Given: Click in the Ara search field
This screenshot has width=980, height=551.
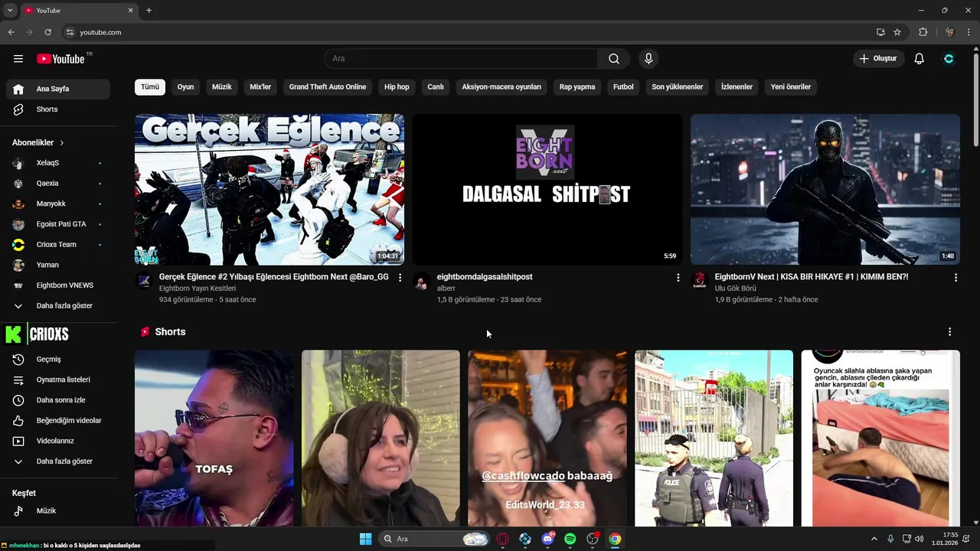Looking at the screenshot, I should coord(461,59).
